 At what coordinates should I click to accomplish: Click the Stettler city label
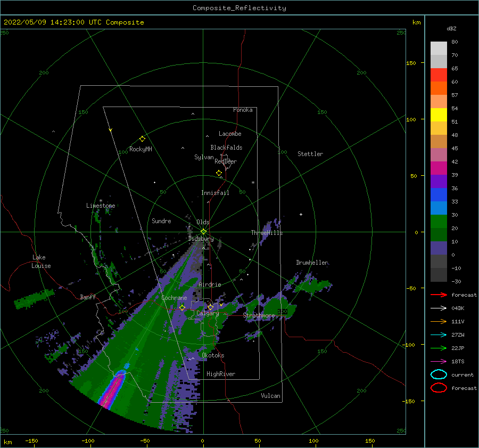click(310, 154)
